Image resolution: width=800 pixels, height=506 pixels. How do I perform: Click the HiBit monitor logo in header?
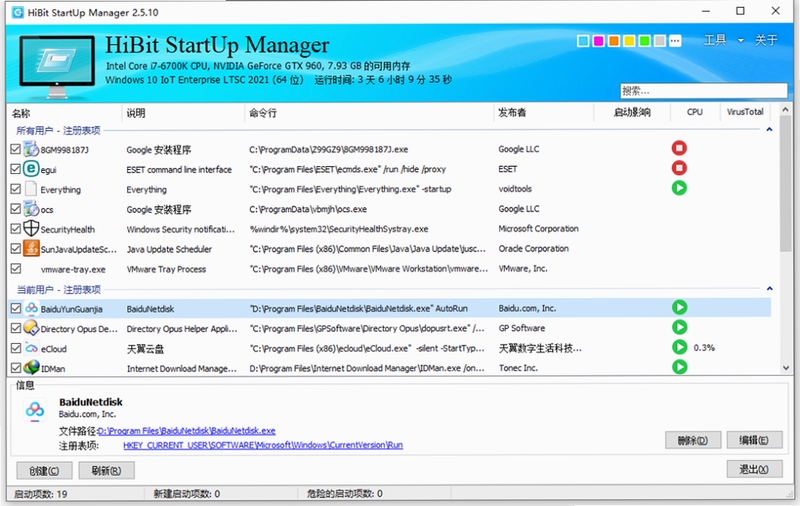(x=57, y=66)
